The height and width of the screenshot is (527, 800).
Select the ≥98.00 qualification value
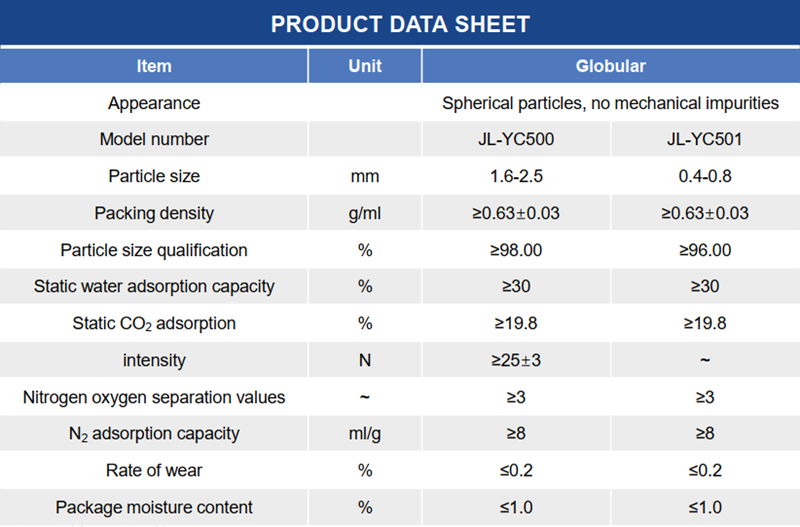(x=516, y=250)
